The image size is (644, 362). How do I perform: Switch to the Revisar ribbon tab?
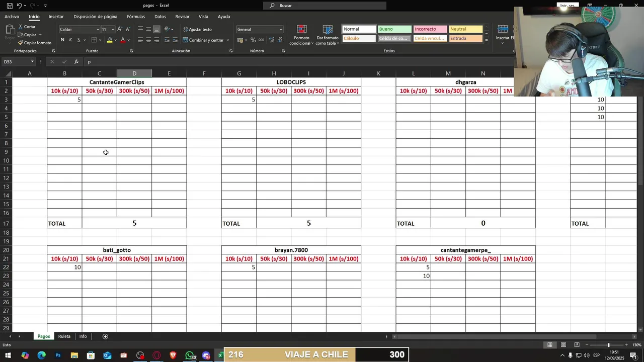pos(182,17)
